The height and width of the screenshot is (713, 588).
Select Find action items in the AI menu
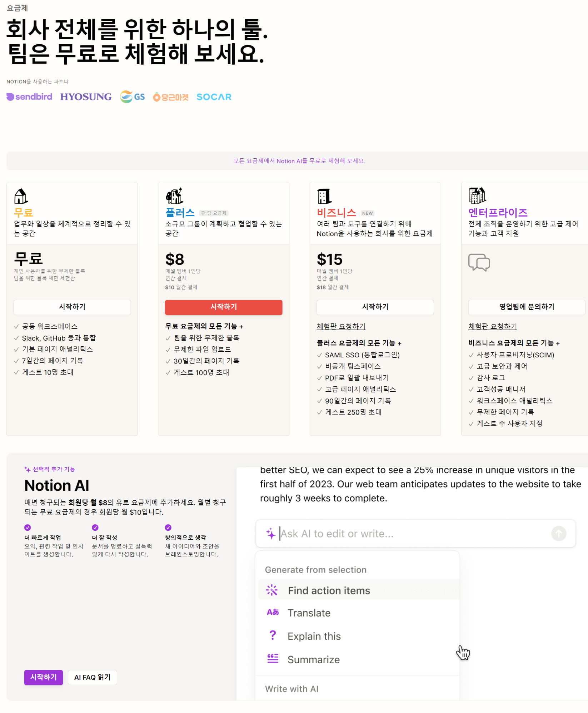tap(359, 590)
